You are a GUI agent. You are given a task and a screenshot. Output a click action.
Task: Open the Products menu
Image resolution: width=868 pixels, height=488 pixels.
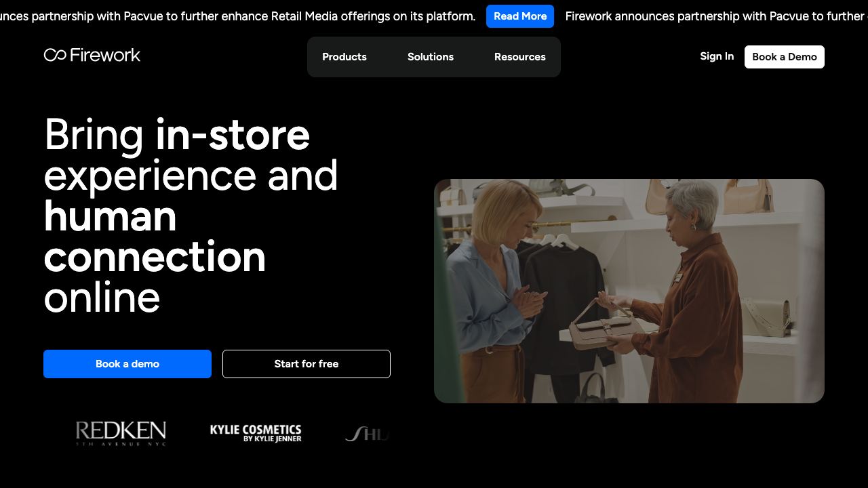[x=344, y=57]
